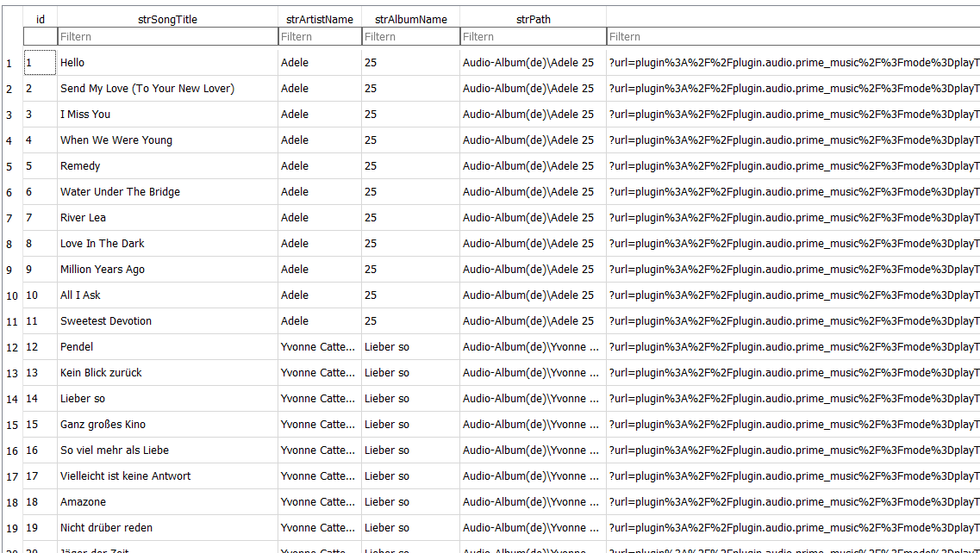Click the strPath Filtern field
Image resolution: width=980 pixels, height=553 pixels.
(x=534, y=37)
